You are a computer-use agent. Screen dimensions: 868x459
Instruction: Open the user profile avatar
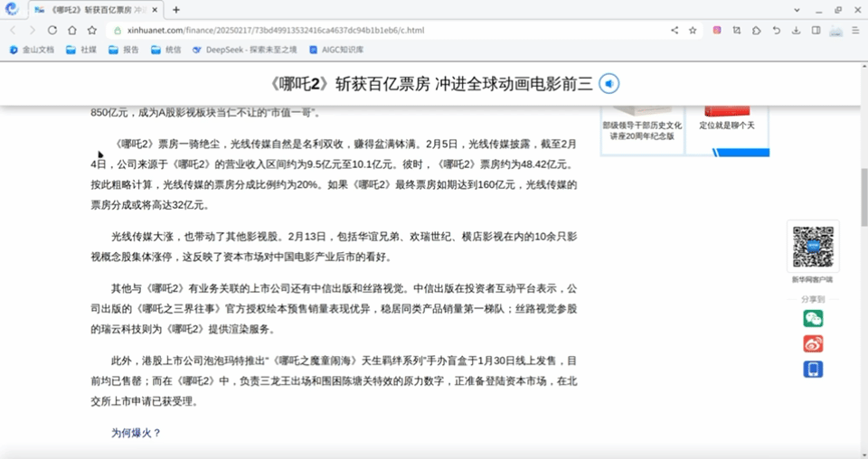click(835, 31)
